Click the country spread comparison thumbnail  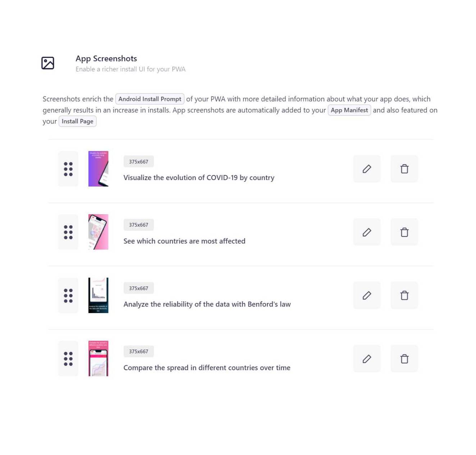(99, 358)
